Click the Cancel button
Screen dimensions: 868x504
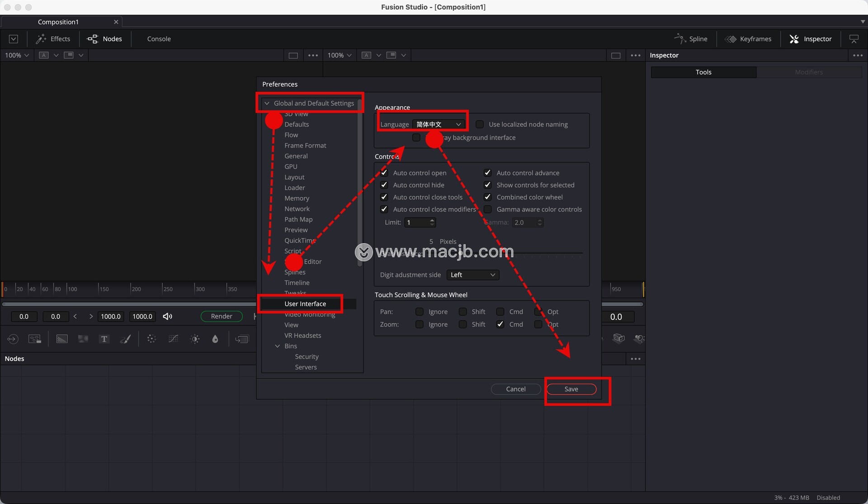tap(515, 389)
